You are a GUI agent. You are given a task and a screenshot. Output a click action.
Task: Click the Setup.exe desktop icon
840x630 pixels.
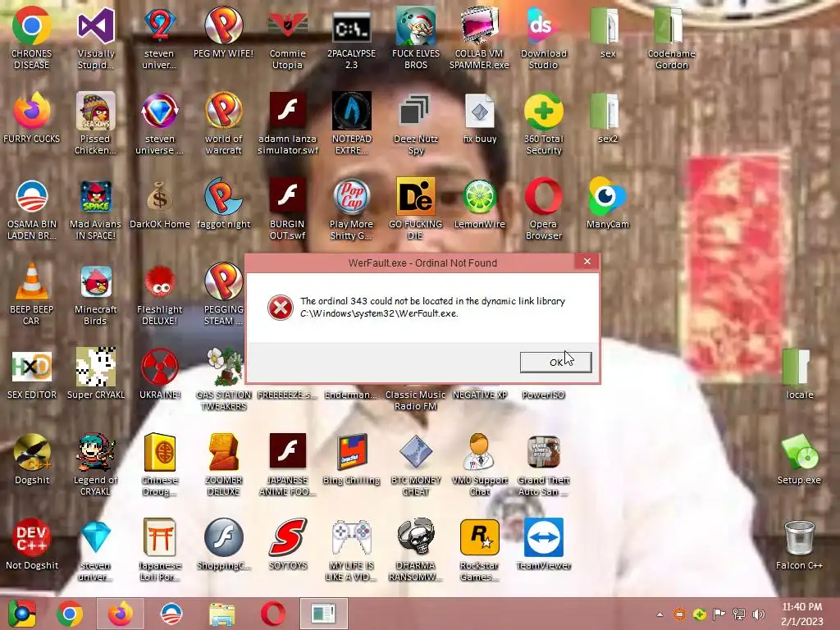point(799,459)
